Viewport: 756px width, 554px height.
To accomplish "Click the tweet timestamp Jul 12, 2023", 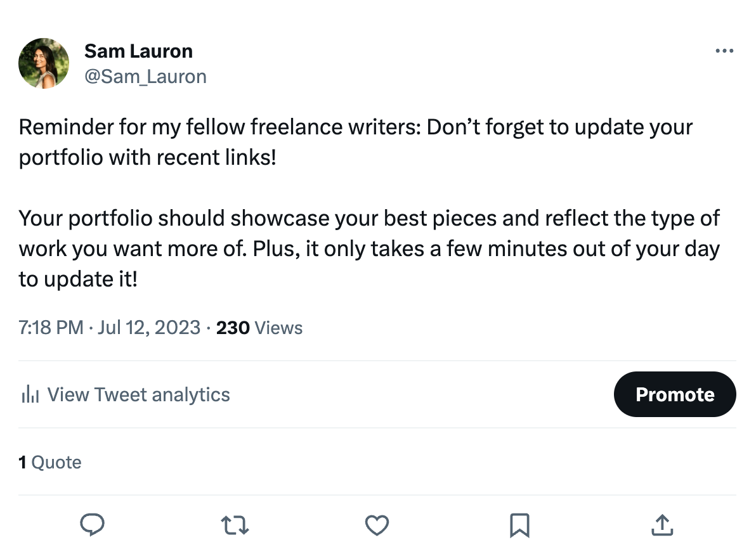I will point(149,328).
